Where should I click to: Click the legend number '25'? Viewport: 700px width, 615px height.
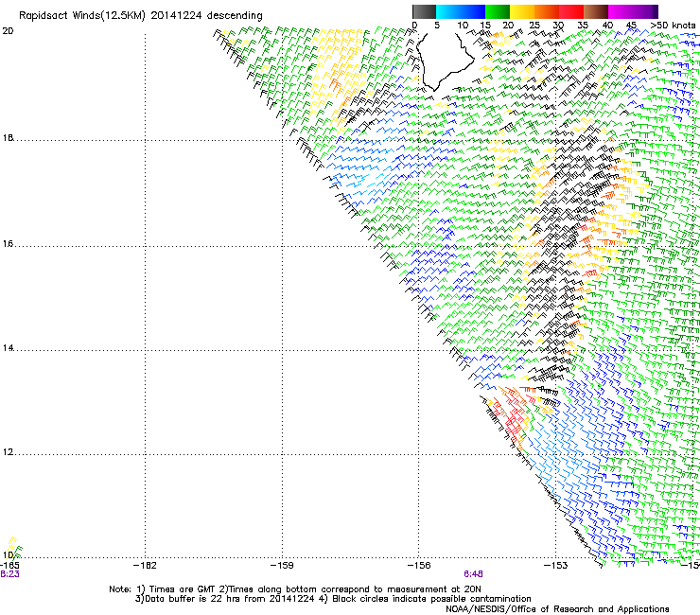coord(534,26)
